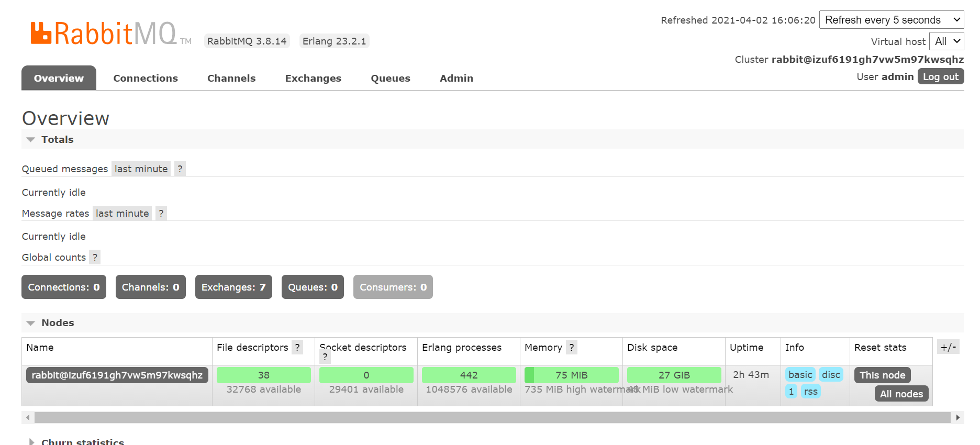Click the Uptime value 2h 43m
The height and width of the screenshot is (445, 980).
point(751,374)
